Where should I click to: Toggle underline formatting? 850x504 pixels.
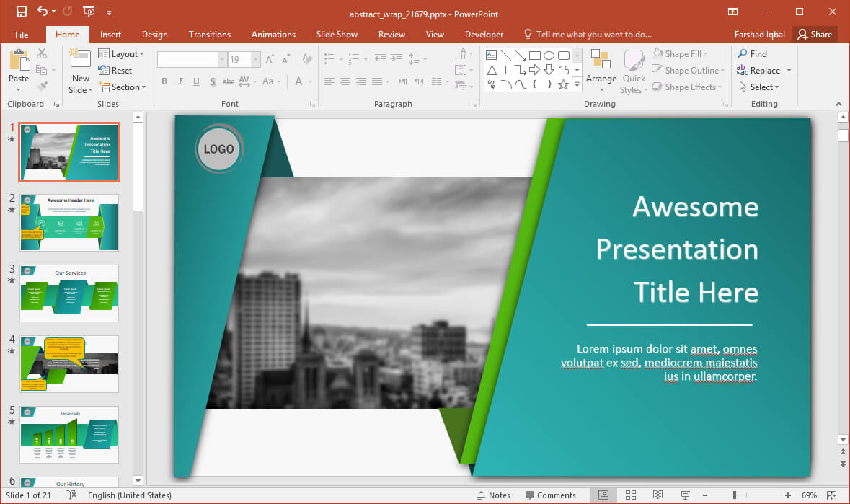[x=195, y=81]
